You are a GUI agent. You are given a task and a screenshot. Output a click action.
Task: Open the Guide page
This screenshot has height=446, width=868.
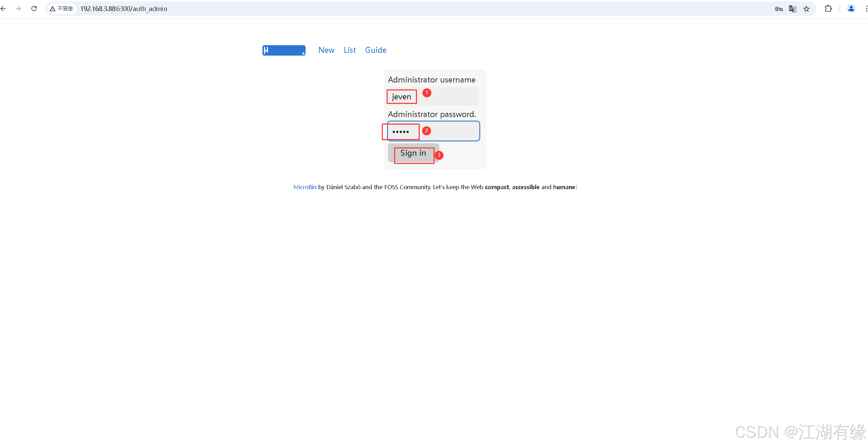pyautogui.click(x=376, y=50)
